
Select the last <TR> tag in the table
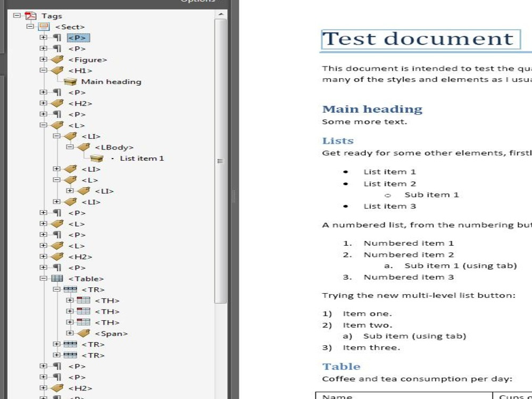tap(93, 355)
